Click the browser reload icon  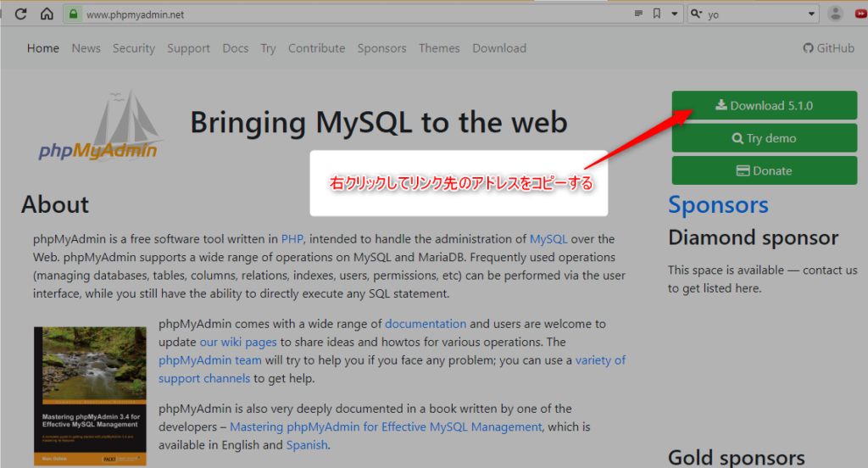21,14
